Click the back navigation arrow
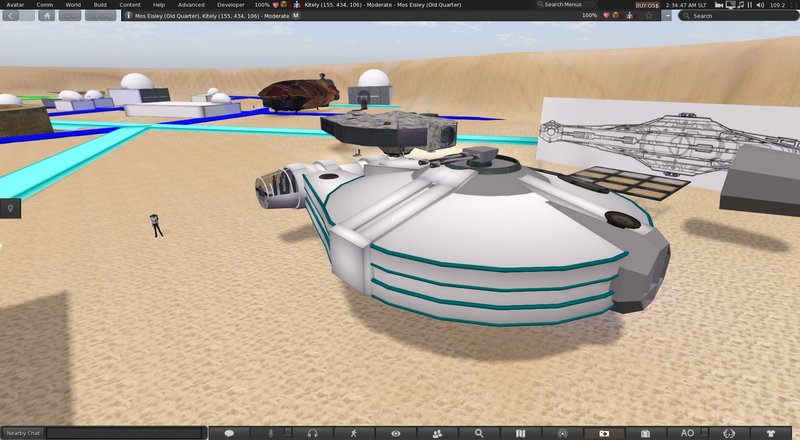The width and height of the screenshot is (800, 440). (x=11, y=16)
